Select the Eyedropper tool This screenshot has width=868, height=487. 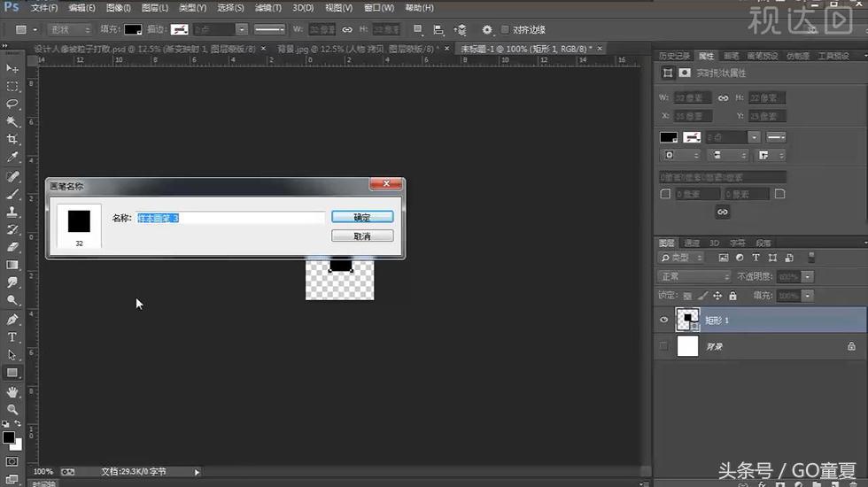pyautogui.click(x=12, y=157)
